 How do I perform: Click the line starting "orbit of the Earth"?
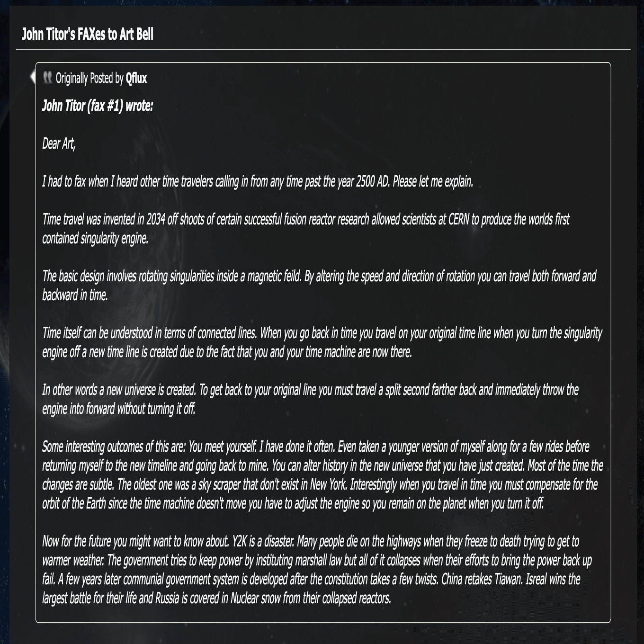coord(293,503)
